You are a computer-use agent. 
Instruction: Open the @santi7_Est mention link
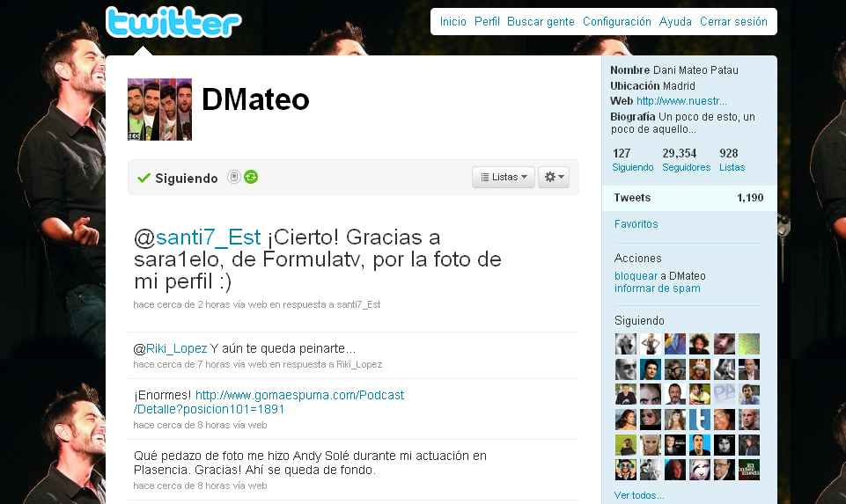pyautogui.click(x=197, y=237)
